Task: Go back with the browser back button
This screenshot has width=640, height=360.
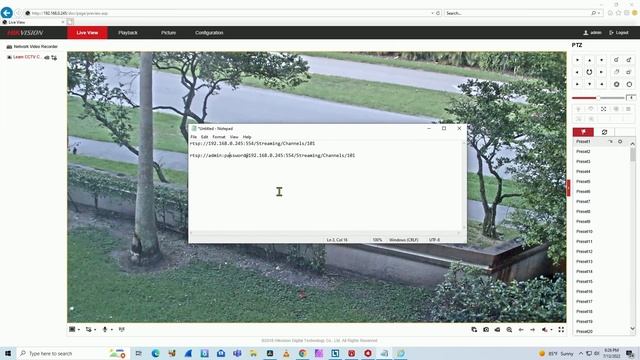Action: click(x=7, y=13)
